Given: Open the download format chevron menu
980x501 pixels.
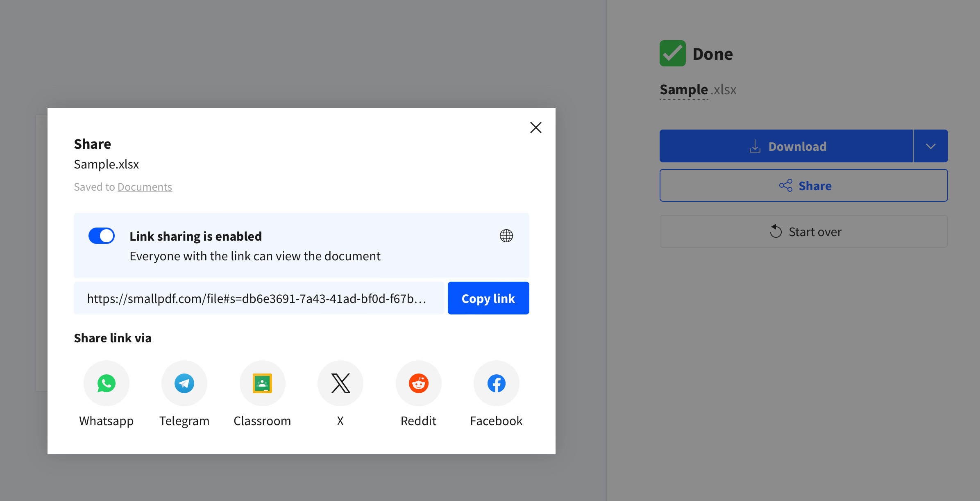Looking at the screenshot, I should [931, 146].
